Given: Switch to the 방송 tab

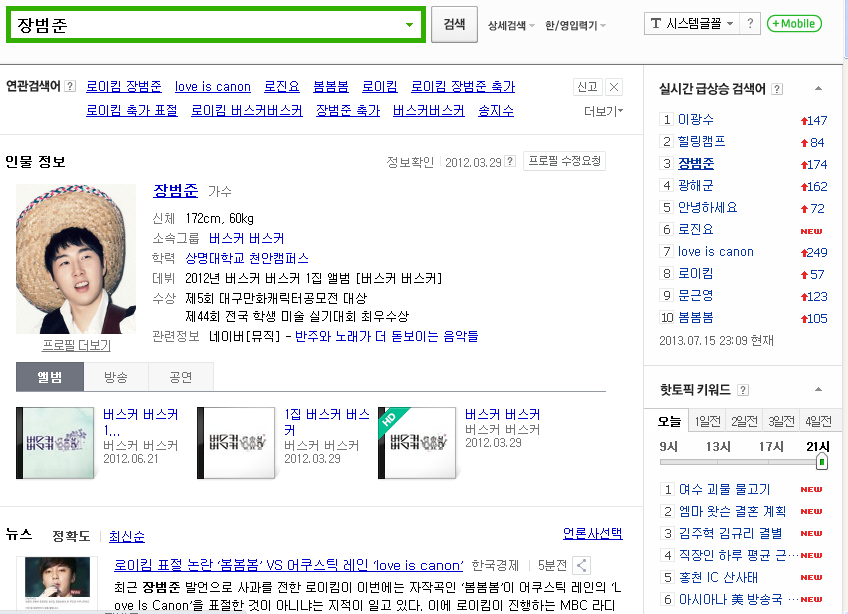Looking at the screenshot, I should click(116, 377).
